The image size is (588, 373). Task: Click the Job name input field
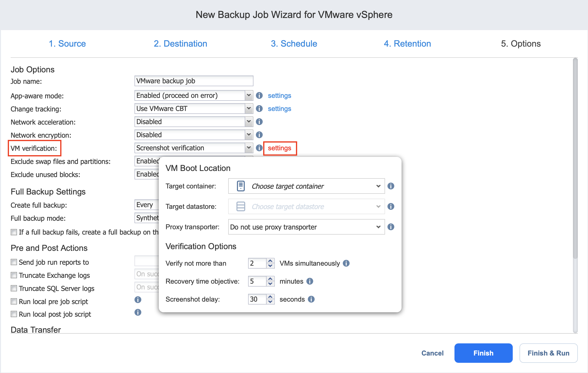click(194, 81)
